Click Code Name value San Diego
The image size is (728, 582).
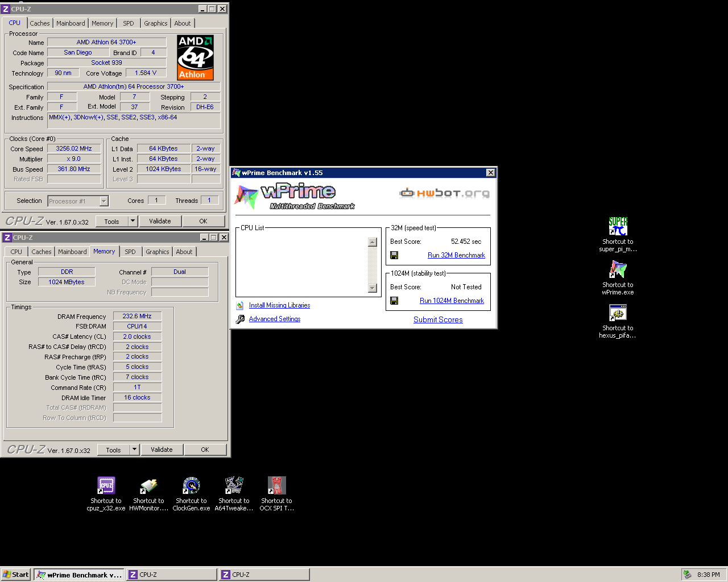point(78,52)
